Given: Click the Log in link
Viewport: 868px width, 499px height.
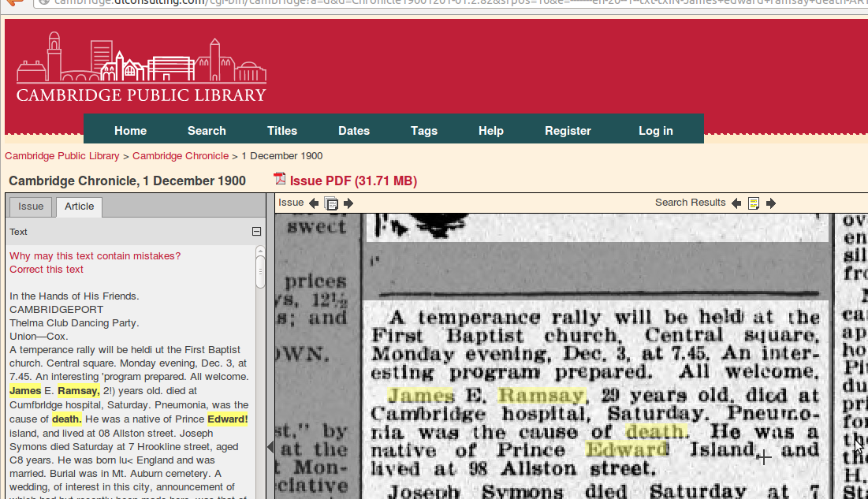Looking at the screenshot, I should [x=655, y=131].
